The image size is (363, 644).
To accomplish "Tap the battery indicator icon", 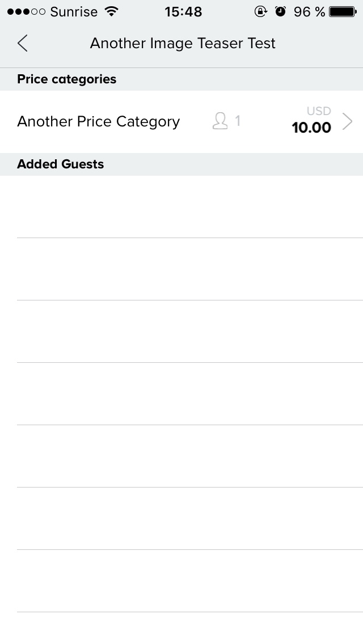I will pyautogui.click(x=343, y=11).
